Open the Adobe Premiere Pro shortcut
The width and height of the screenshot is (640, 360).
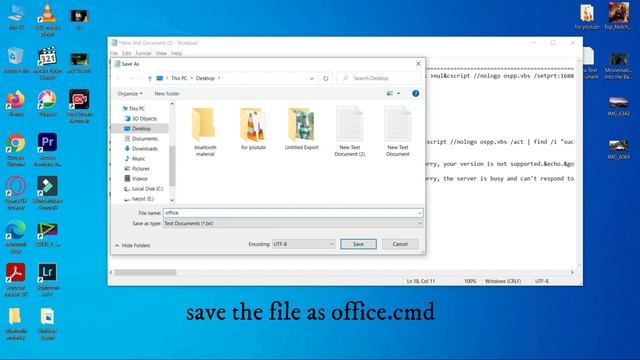click(47, 150)
